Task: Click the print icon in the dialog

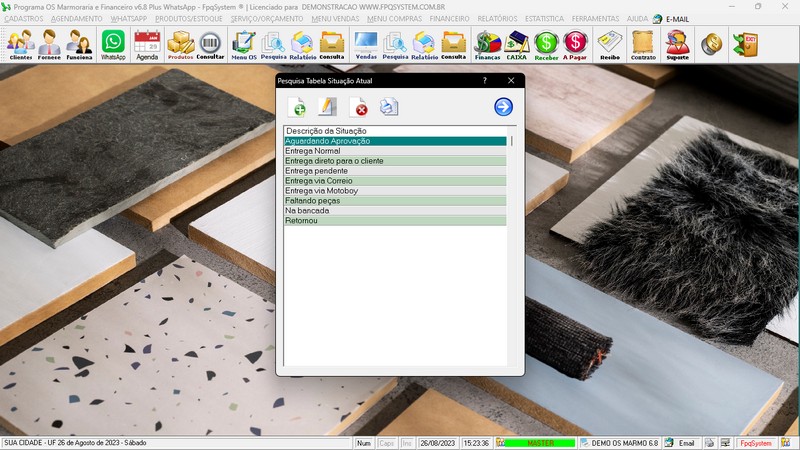Action: click(x=389, y=107)
